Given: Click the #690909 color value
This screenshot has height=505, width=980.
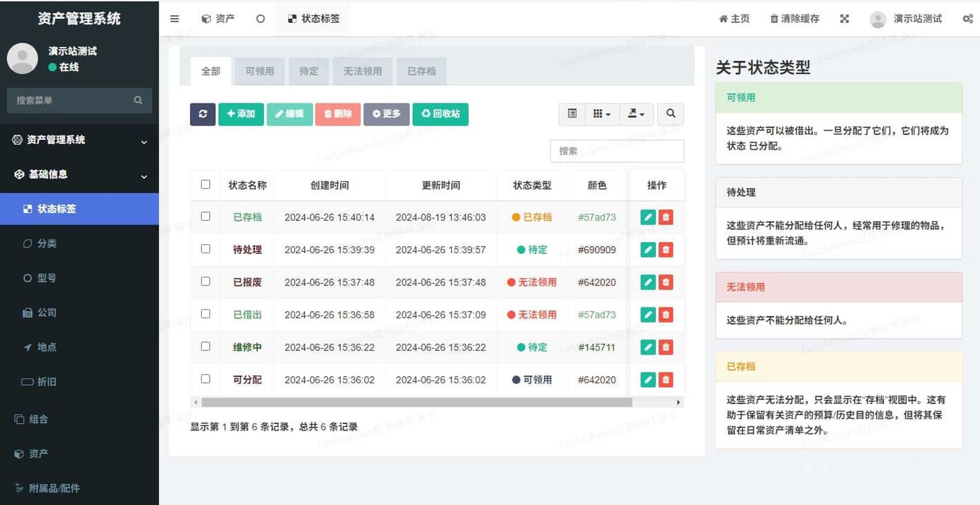Looking at the screenshot, I should 597,250.
